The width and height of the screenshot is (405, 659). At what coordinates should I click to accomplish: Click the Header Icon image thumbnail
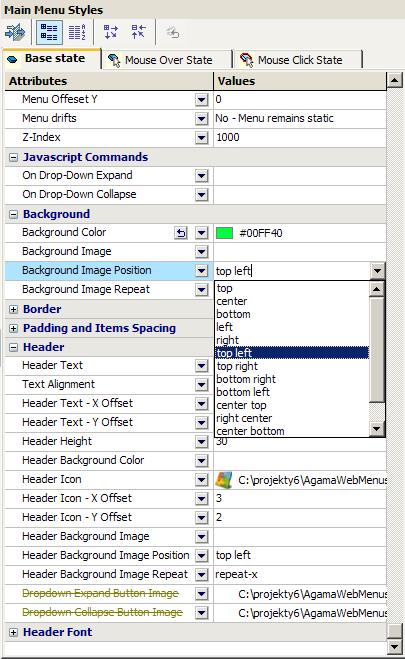[x=224, y=480]
